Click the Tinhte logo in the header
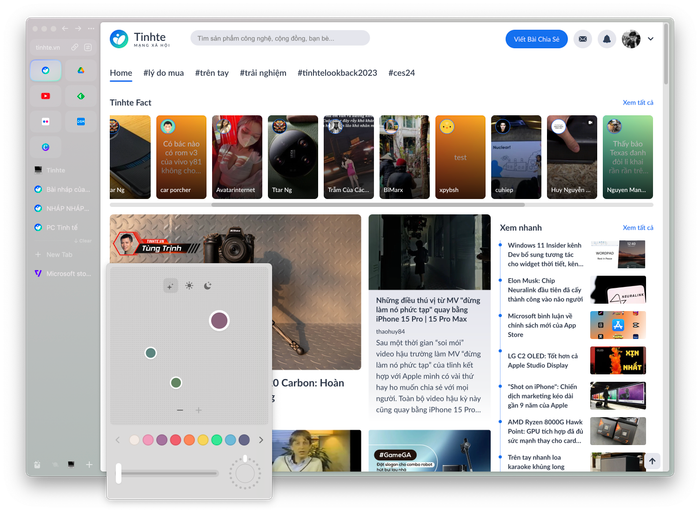This screenshot has height=518, width=700. [140, 39]
